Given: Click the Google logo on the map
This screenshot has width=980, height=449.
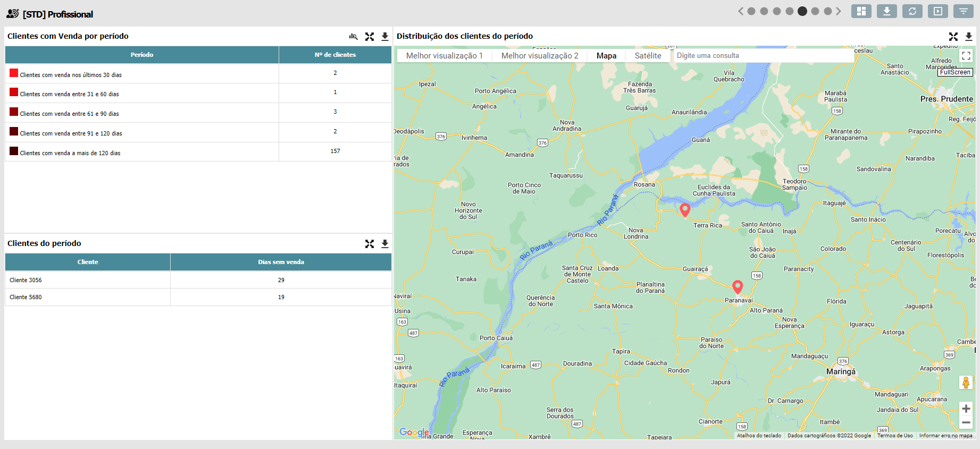Looking at the screenshot, I should pyautogui.click(x=414, y=433).
